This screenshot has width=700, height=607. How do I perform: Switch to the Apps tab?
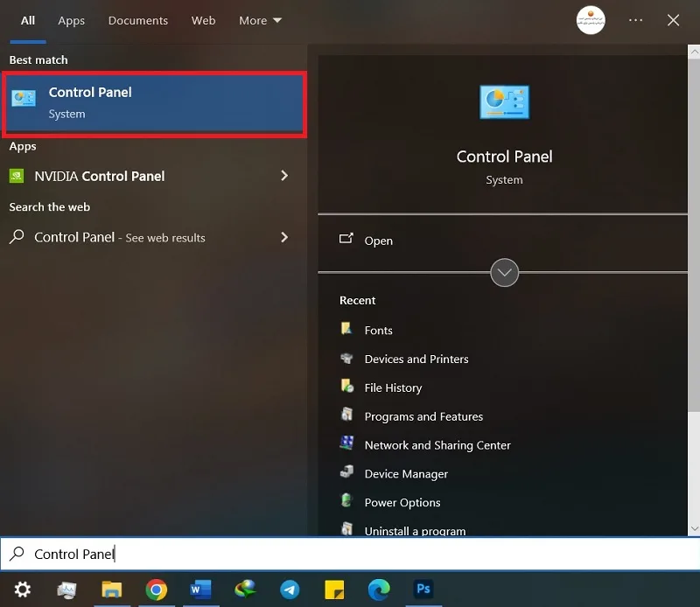[x=71, y=20]
